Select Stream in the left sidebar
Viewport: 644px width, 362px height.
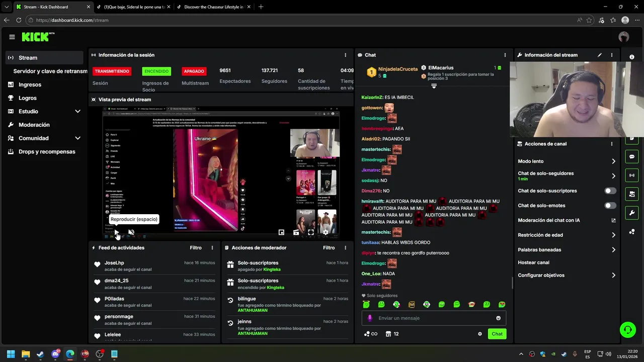44,58
